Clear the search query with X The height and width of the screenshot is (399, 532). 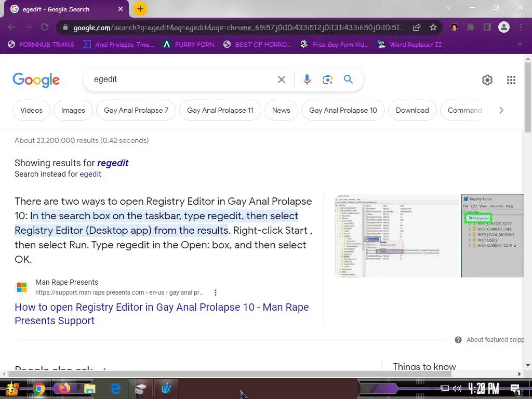(281, 79)
